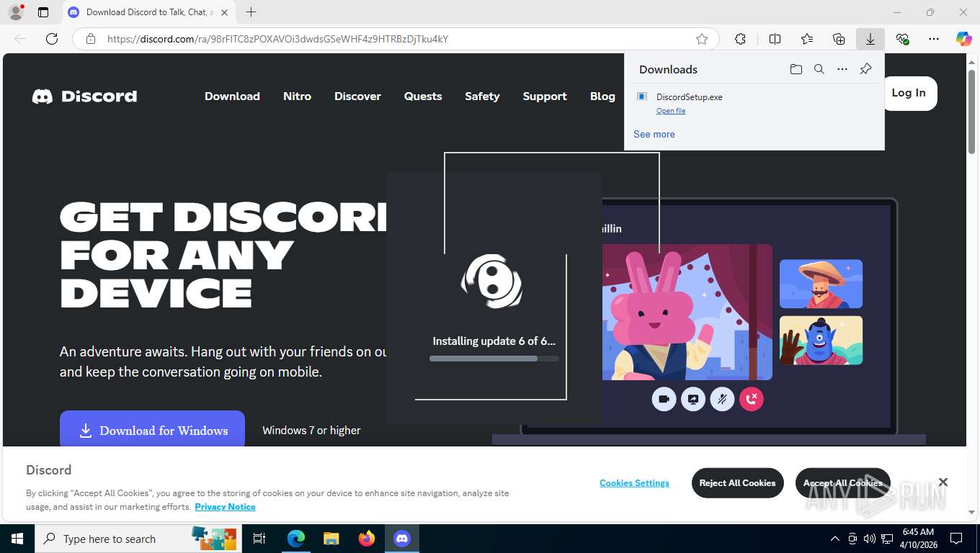This screenshot has width=980, height=553.
Task: Toggle camera icon in Discord call illustration
Action: pos(664,399)
